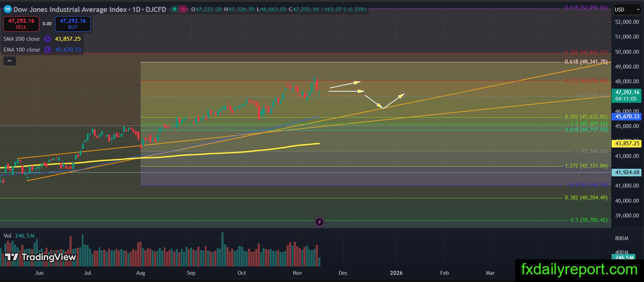
Task: Click the 800M volume scale label
Action: pyautogui.click(x=622, y=238)
